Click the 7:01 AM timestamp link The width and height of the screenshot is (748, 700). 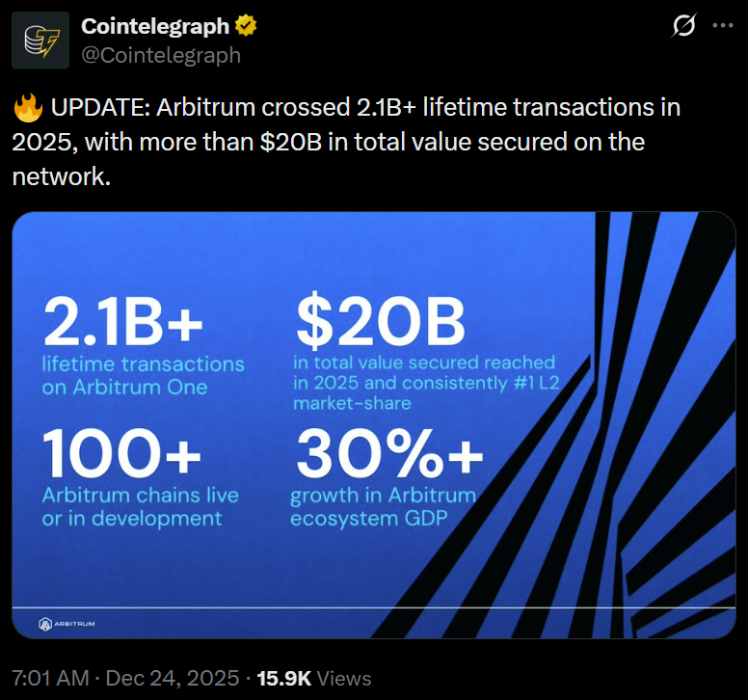pos(51,678)
